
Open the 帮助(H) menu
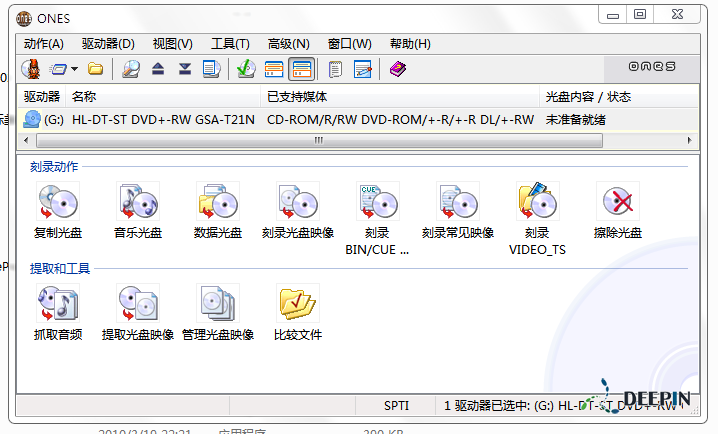click(410, 44)
